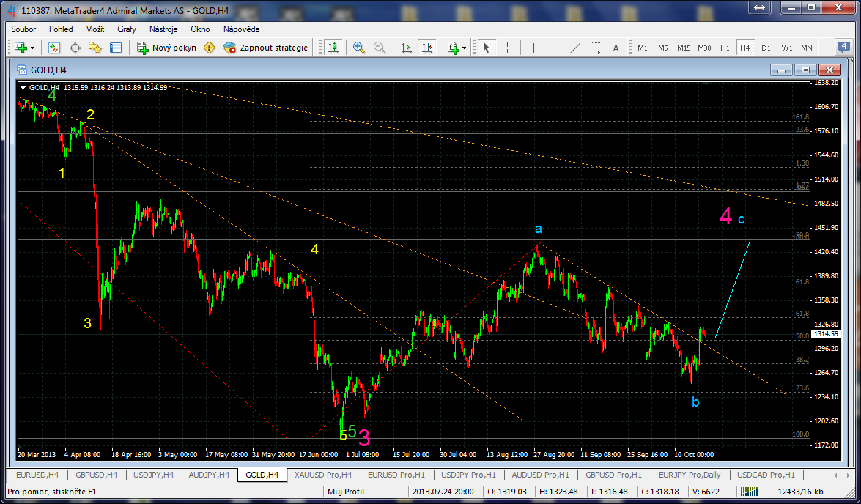861x504 pixels.
Task: Switch timeframe to M5
Action: tap(662, 48)
